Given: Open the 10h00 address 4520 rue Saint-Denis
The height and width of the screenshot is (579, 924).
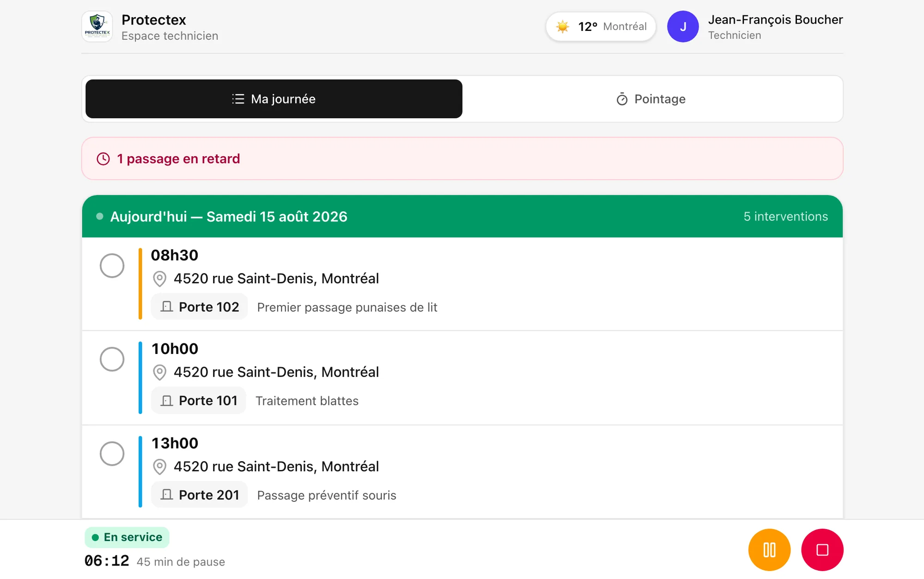Looking at the screenshot, I should point(276,372).
